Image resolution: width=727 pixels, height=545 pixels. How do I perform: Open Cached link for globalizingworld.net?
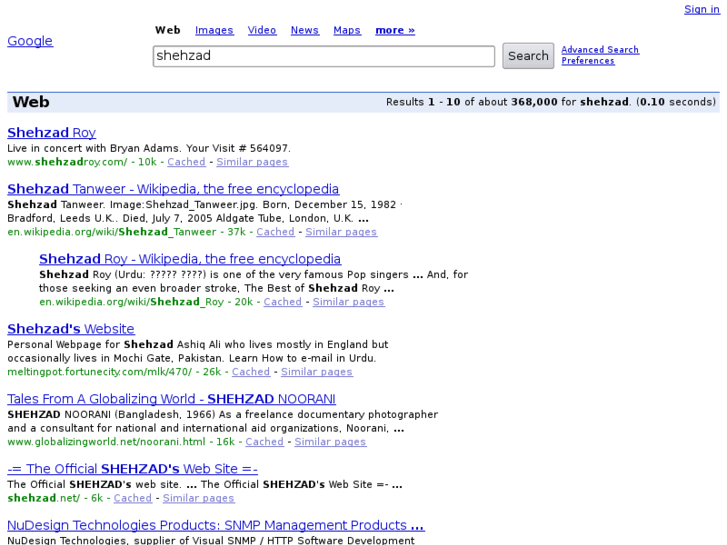pyautogui.click(x=264, y=442)
